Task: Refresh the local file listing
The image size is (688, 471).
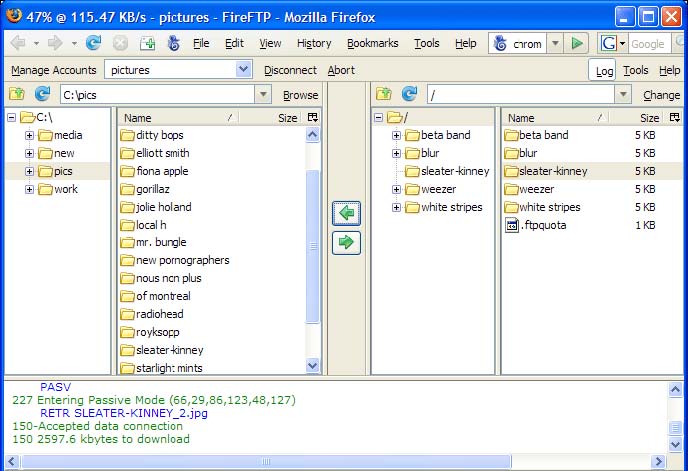Action: click(x=43, y=94)
